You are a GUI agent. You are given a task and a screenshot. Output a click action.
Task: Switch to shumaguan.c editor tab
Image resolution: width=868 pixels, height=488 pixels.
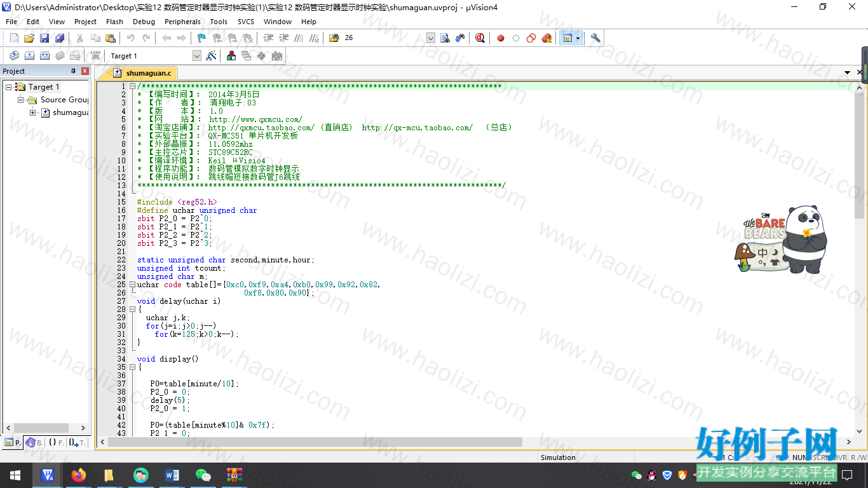tap(142, 73)
